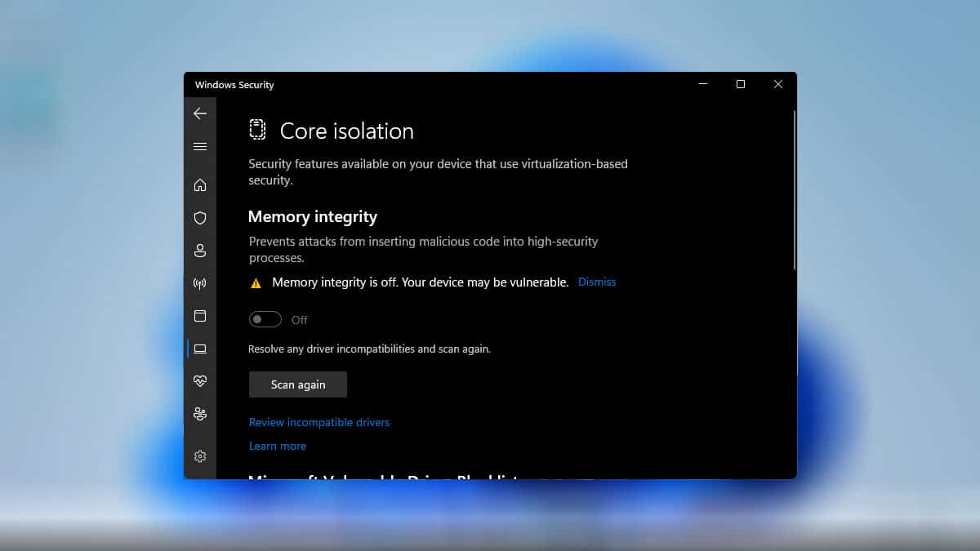Click the Core isolation chip icon
Image resolution: width=980 pixels, height=551 pixels.
[258, 129]
